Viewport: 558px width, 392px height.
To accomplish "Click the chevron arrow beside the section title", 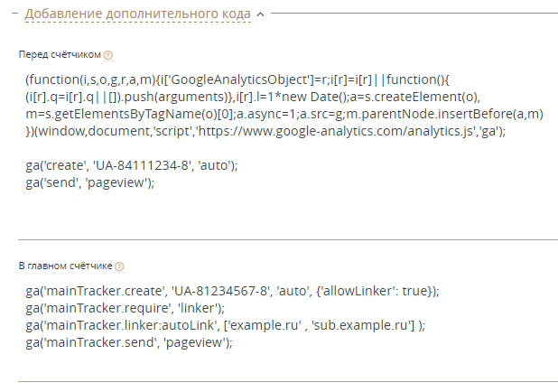I will (x=261, y=14).
